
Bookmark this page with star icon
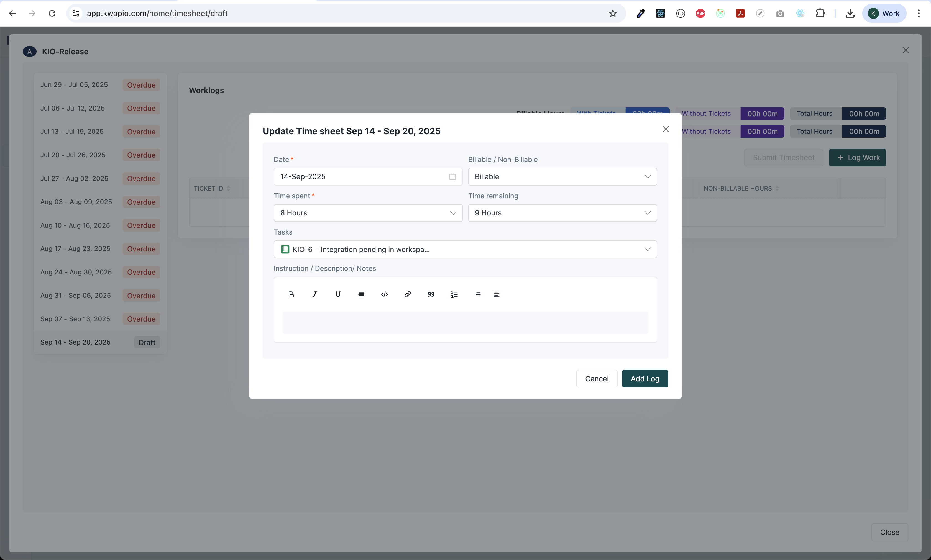(612, 13)
